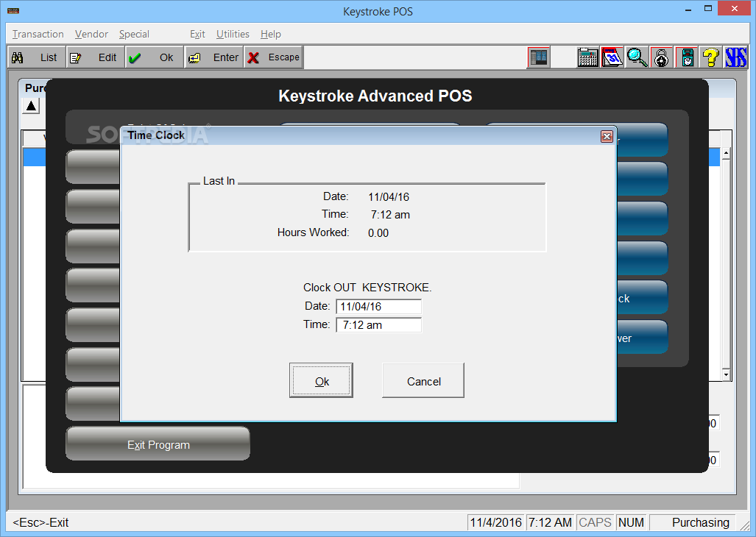Click the Exit Program button

[158, 444]
